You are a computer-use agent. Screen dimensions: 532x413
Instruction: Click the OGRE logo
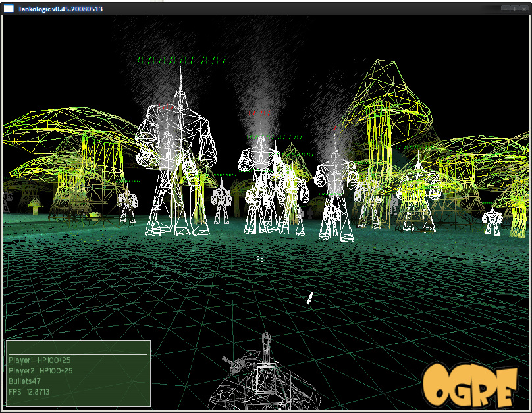tap(470, 385)
